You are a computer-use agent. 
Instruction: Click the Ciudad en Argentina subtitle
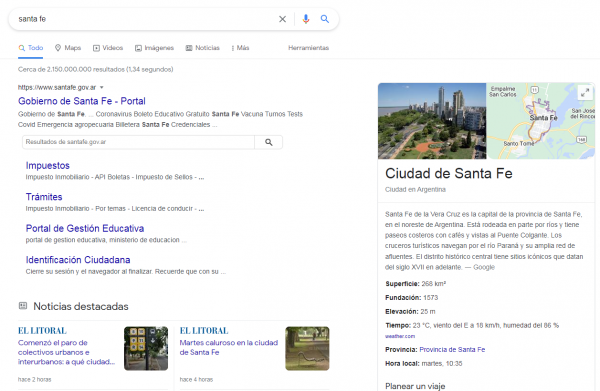coord(415,189)
